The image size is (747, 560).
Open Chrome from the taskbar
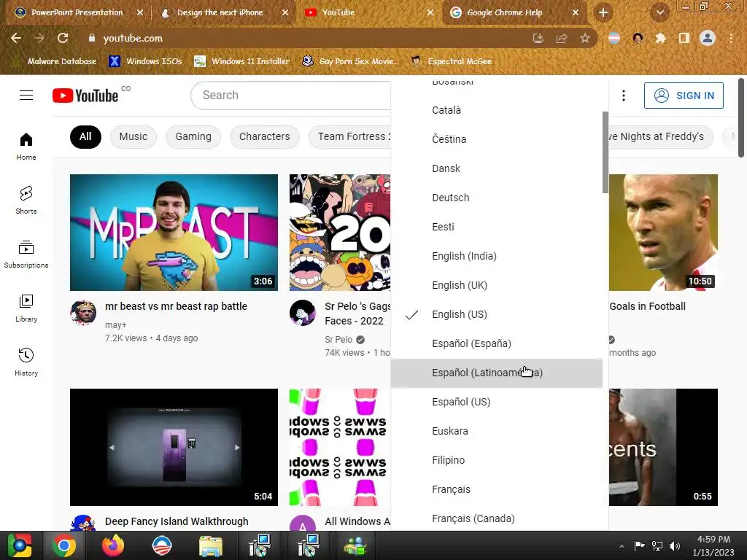pyautogui.click(x=64, y=545)
